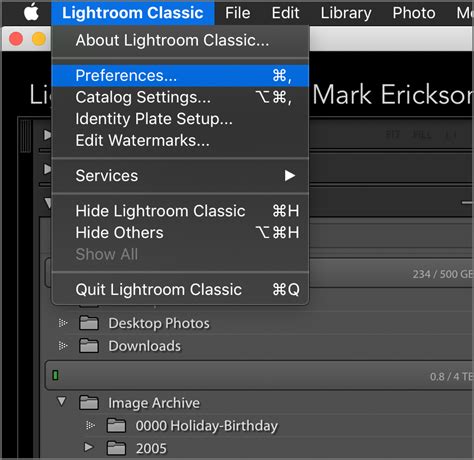This screenshot has height=460, width=474.
Task: Expand the 0000 Holiday-Birthday folder
Action: (x=90, y=425)
